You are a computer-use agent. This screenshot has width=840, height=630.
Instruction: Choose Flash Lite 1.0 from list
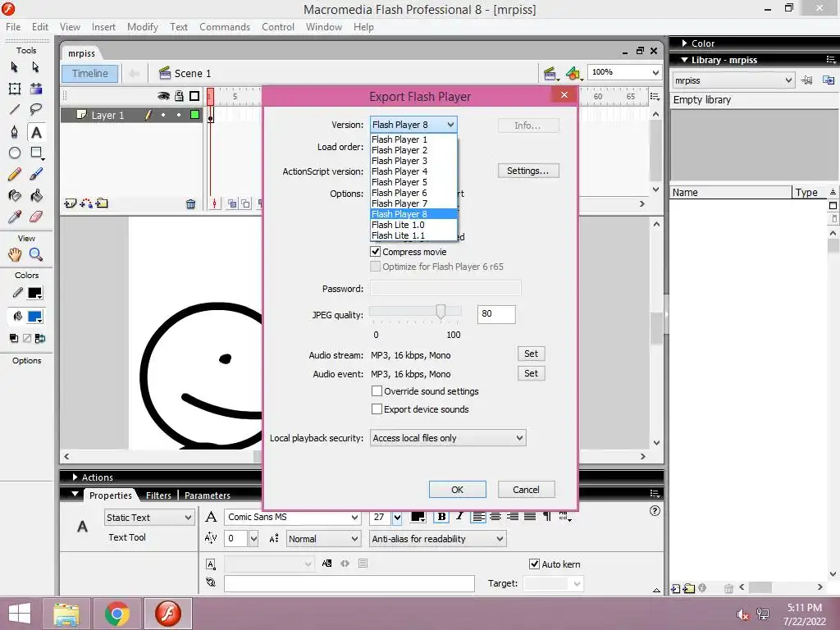pos(413,225)
